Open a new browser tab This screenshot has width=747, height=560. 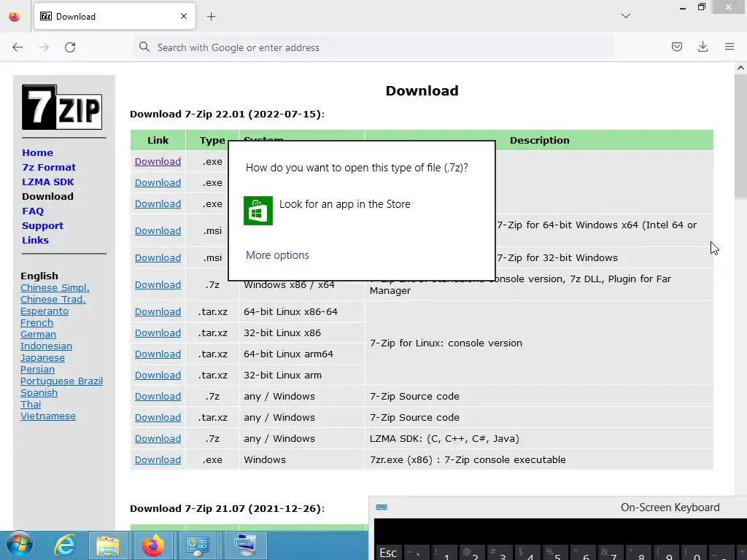(211, 17)
